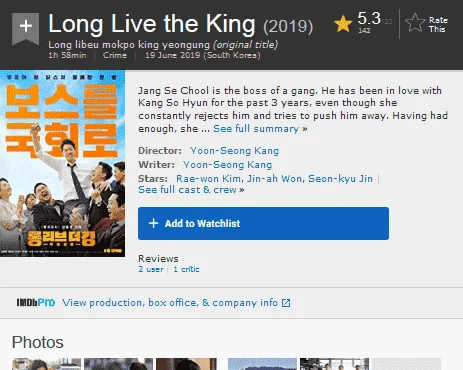Click the external link icon after company info
Viewport: 463px width, 370px height.
pyautogui.click(x=286, y=303)
